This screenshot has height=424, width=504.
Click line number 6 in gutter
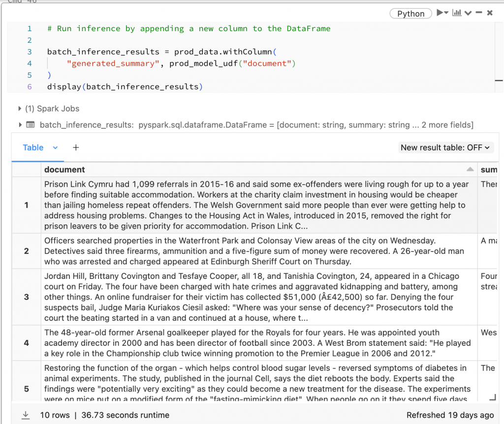[29, 87]
